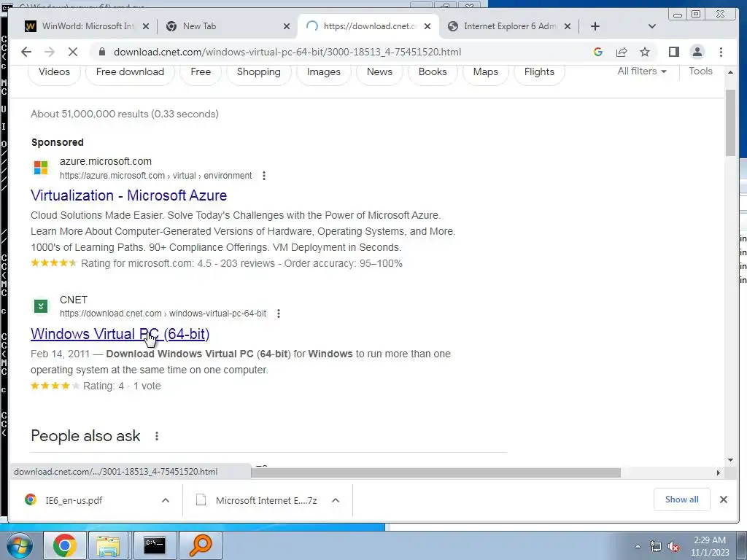Click the horizontal scrollbar thumb
The height and width of the screenshot is (560, 747).
tap(436, 472)
